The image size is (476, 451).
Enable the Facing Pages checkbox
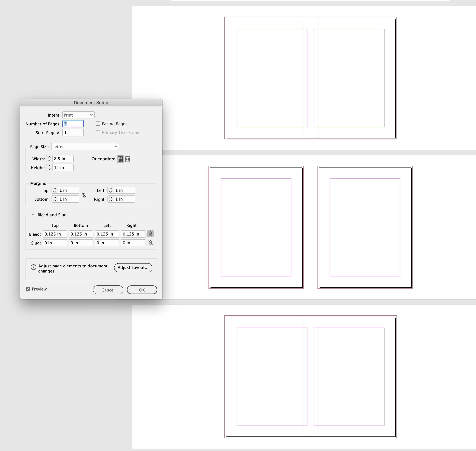click(98, 124)
